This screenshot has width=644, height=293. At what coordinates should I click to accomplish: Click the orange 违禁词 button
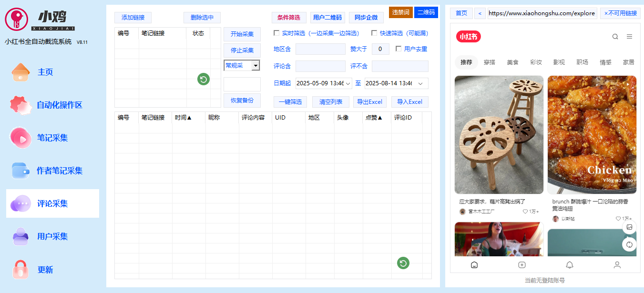coord(401,12)
